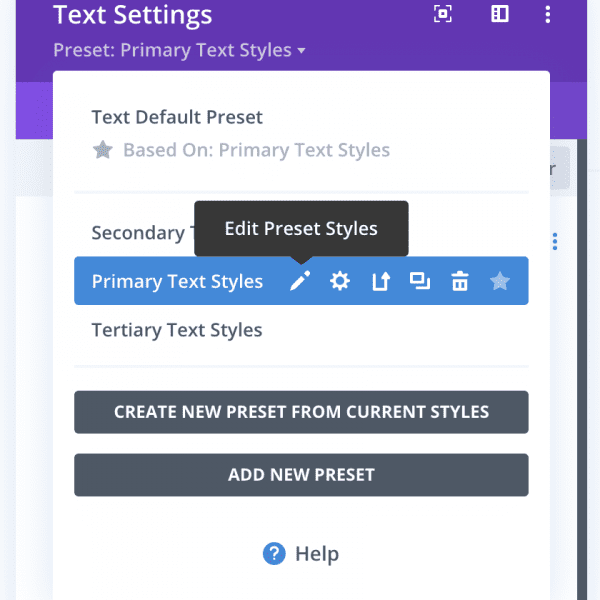Click the split-view sidebar layout icon

tap(499, 14)
